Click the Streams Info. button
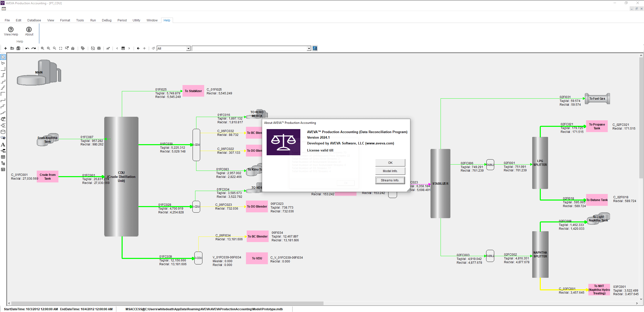This screenshot has height=312, width=644. 390,180
